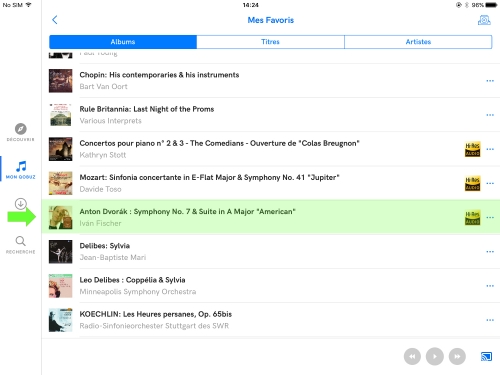Open 'Delibes: Sylvia' album title

105,246
